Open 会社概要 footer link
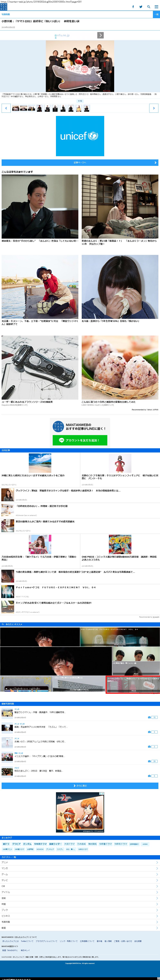The image size is (160, 980). (138, 941)
